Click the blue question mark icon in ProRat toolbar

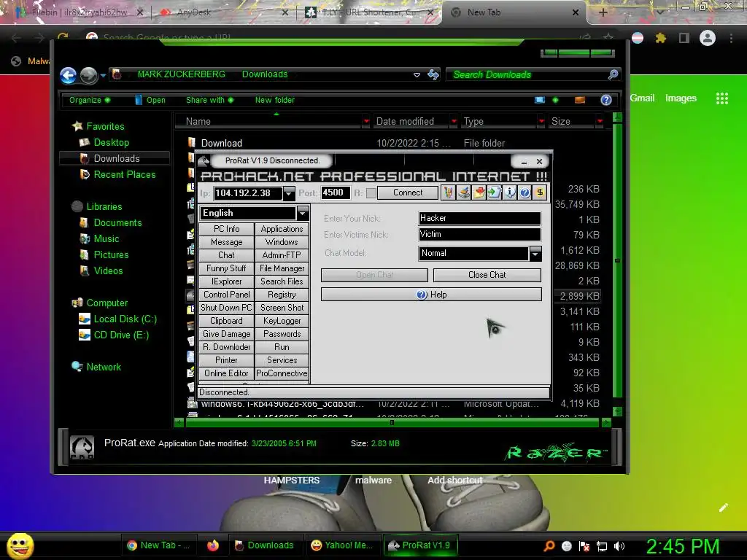[525, 192]
